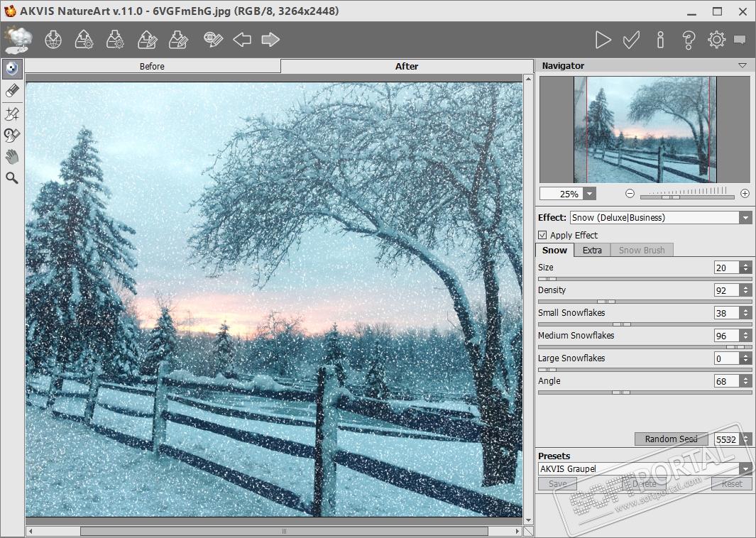Click the Angle slider track

click(x=645, y=392)
